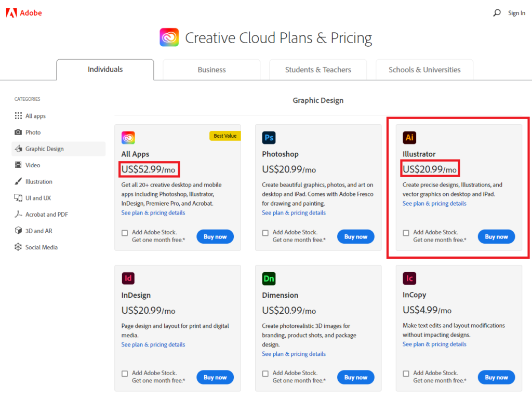Click the Acrobat and PDF icon

click(18, 214)
